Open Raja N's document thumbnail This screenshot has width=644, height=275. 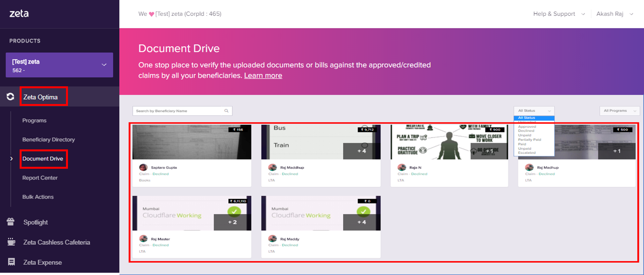click(449, 142)
